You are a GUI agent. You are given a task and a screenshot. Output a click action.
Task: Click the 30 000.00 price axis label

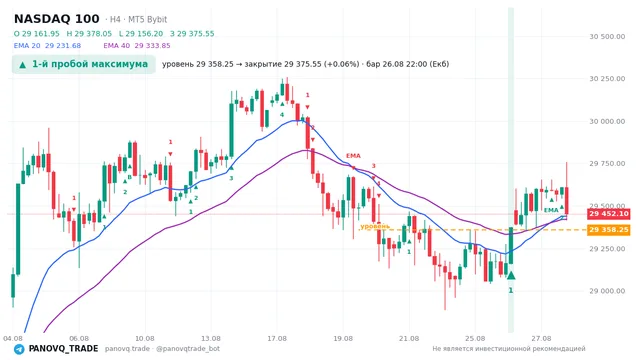(607, 121)
